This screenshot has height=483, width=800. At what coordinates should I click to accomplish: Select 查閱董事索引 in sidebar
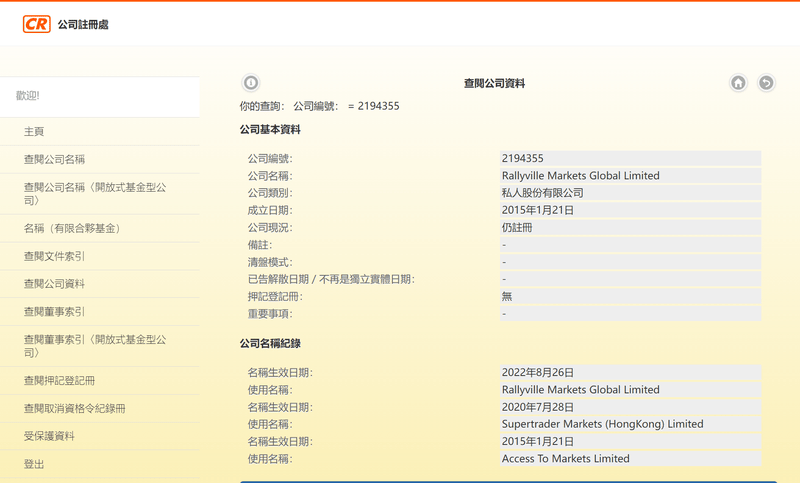click(x=54, y=312)
